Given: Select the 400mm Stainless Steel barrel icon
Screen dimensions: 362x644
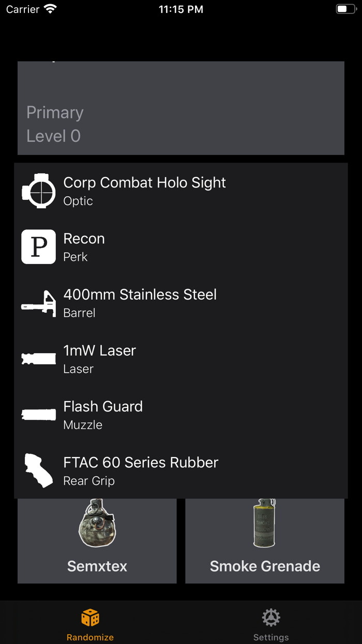Looking at the screenshot, I should point(38,303).
